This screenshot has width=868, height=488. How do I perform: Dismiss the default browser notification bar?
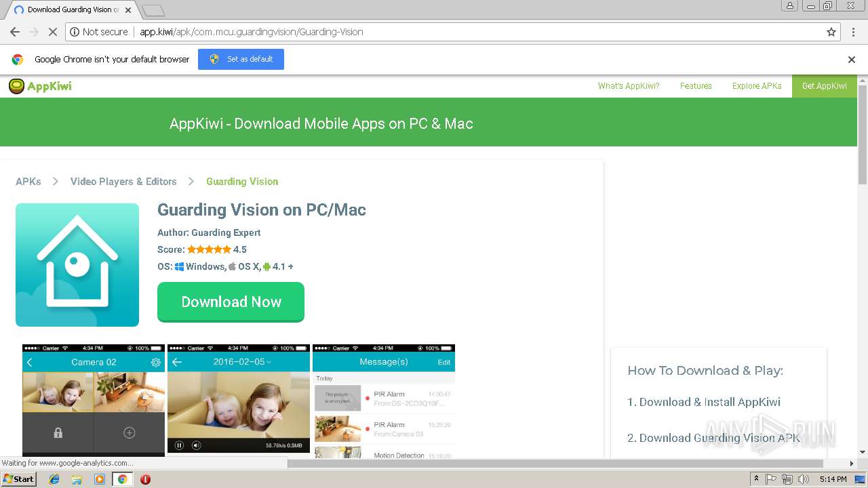click(852, 60)
